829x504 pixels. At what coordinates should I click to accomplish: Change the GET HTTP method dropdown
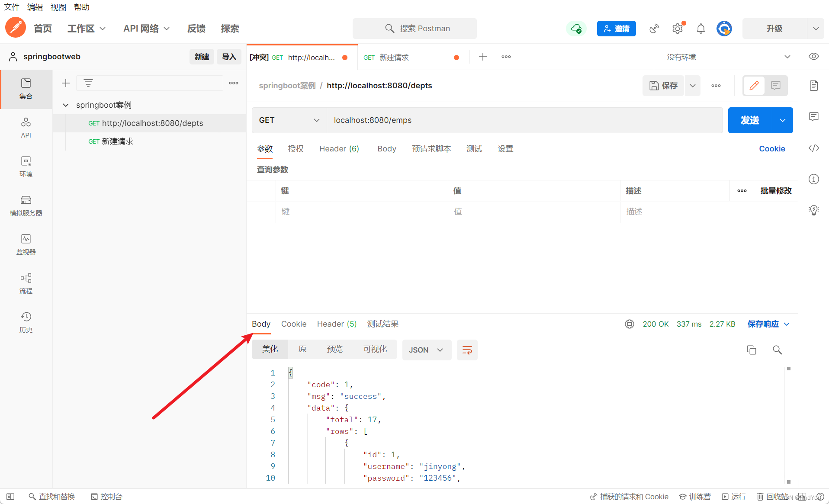point(289,120)
